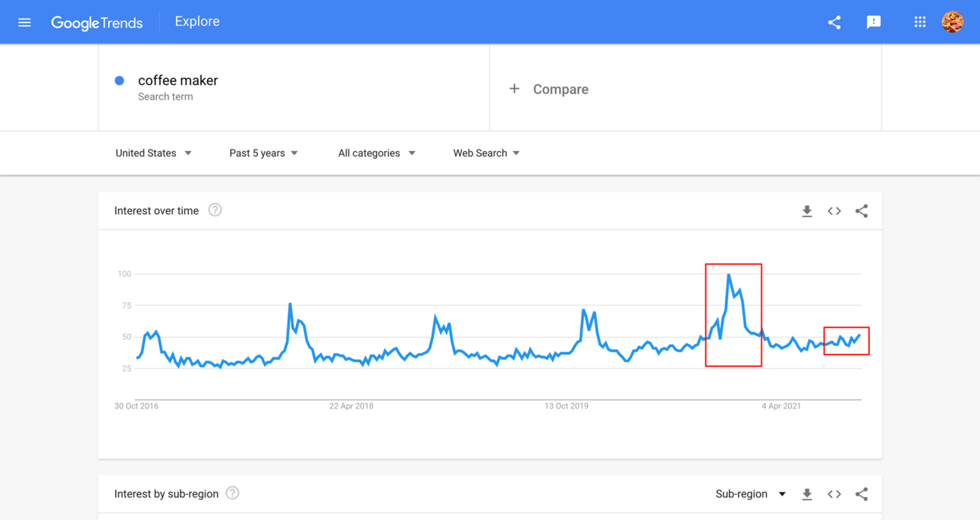Viewport: 980px width, 520px height.
Task: Download Interest over time CSV
Action: (x=807, y=211)
